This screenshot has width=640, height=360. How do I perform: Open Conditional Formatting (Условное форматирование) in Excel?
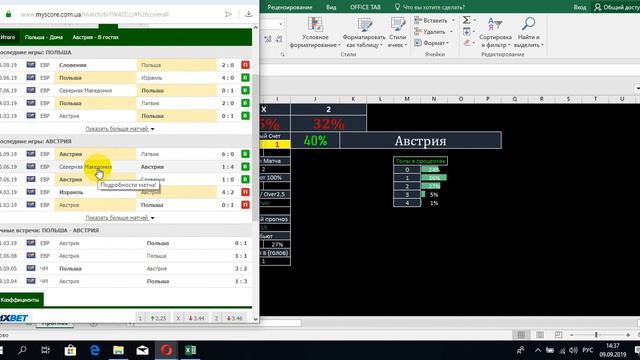315,33
